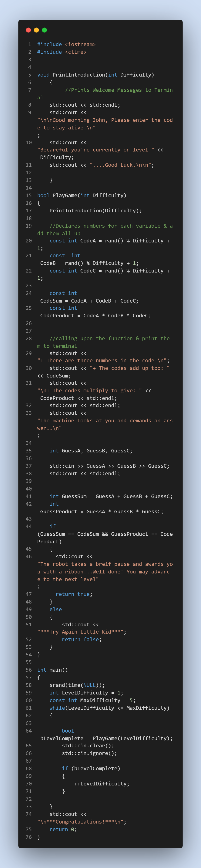
Task: Click the yellow minimize dot
Action: click(x=36, y=30)
